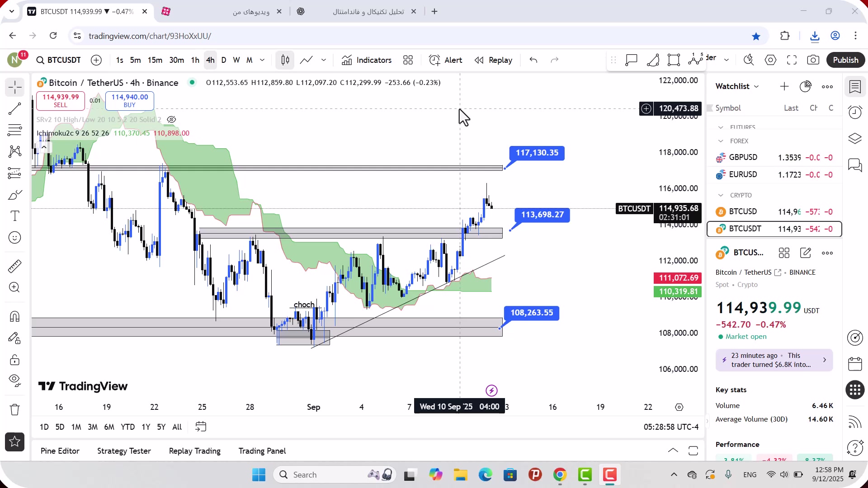This screenshot has height=488, width=868.
Task: Open the Trading Panel tab
Action: pos(262,451)
